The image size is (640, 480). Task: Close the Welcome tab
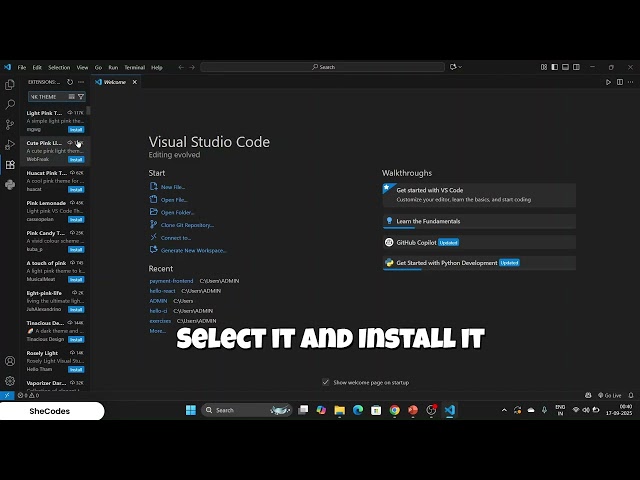135,82
